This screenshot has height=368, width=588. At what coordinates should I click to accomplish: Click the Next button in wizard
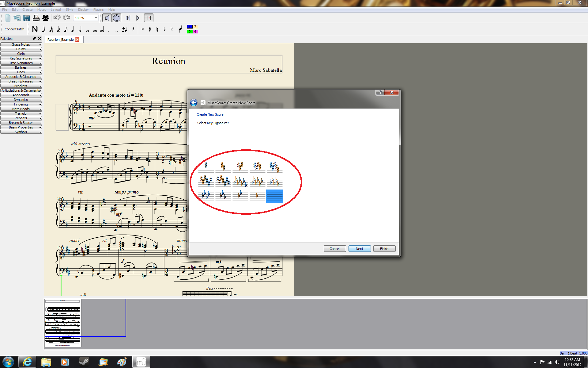(x=359, y=248)
